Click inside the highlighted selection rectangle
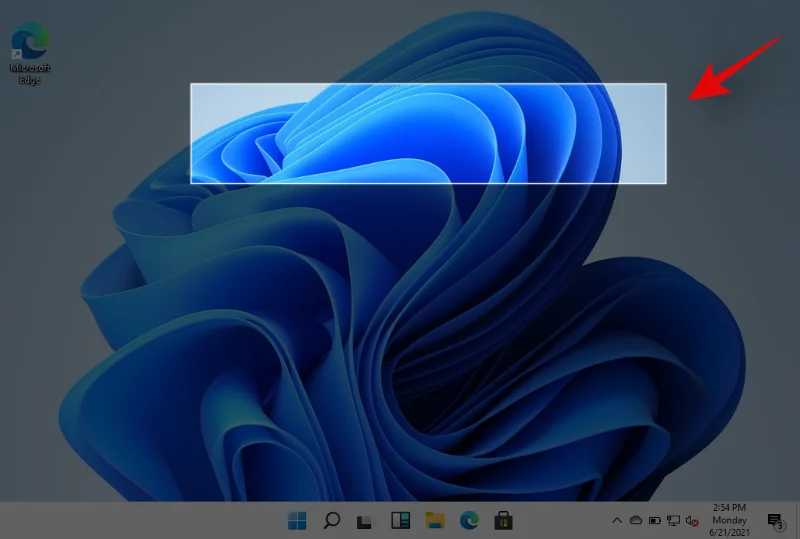This screenshot has height=539, width=800. pyautogui.click(x=428, y=133)
